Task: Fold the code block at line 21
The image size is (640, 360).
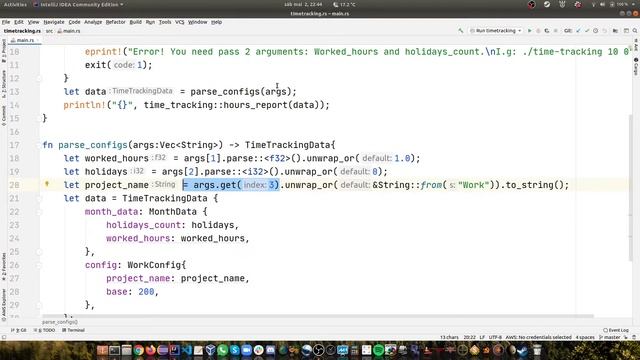Action: [x=39, y=198]
